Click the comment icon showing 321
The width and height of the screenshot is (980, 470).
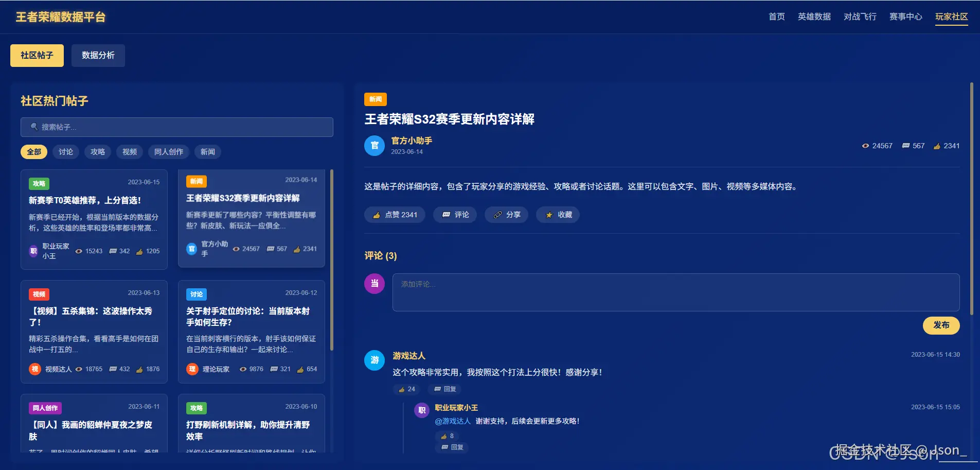(x=274, y=369)
